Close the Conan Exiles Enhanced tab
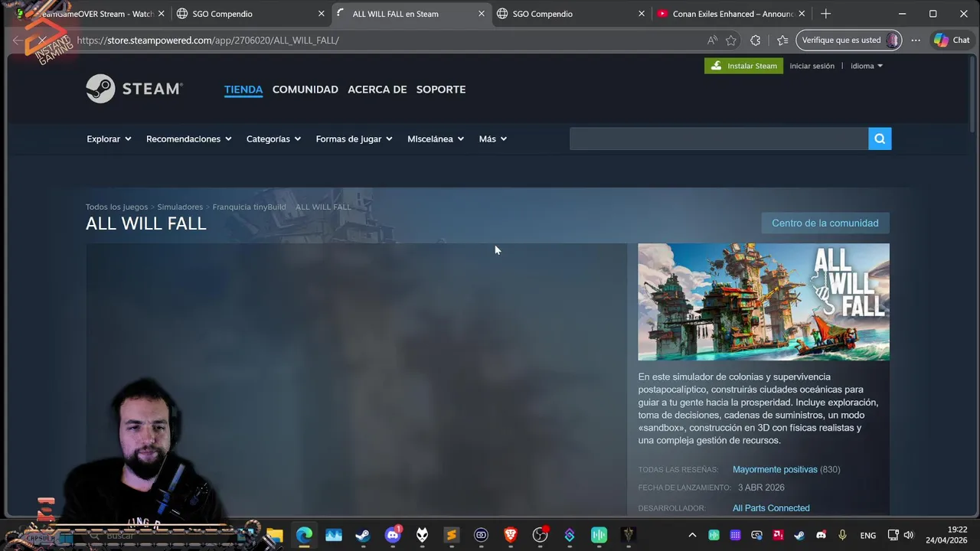This screenshot has height=551, width=980. tap(802, 14)
